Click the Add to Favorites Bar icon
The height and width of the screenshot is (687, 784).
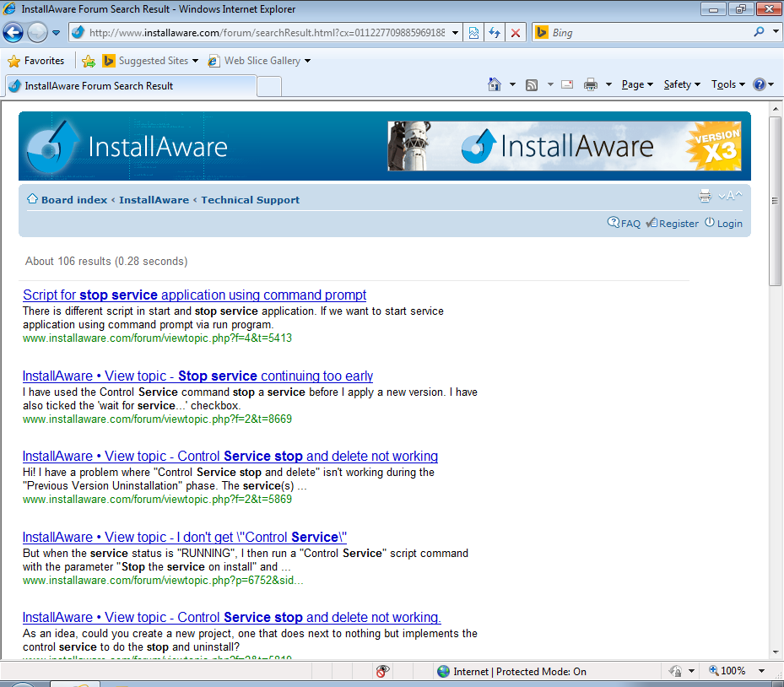(89, 61)
